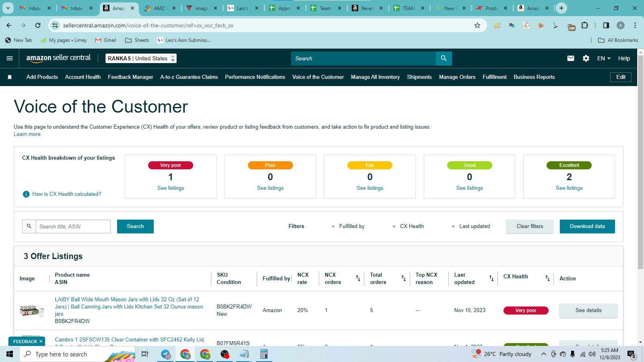Screen dimensions: 644x362
Task: Open the RANKAS United States account selector
Action: click(x=141, y=58)
